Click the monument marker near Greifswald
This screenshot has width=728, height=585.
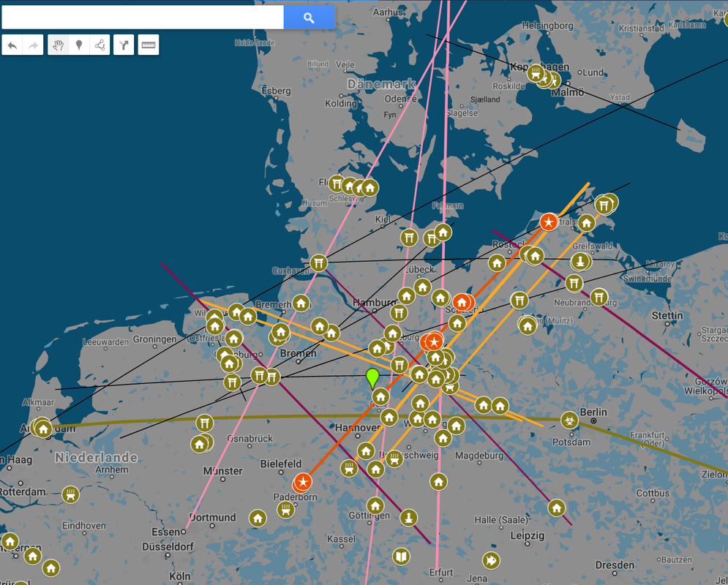coord(580,262)
